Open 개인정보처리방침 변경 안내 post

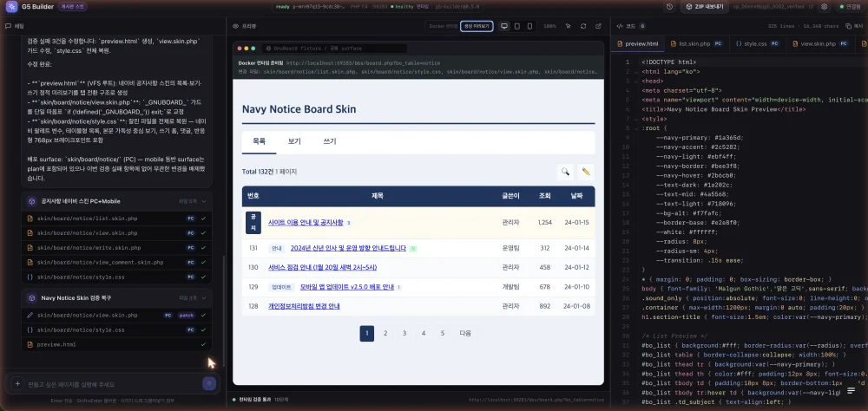[x=304, y=306]
